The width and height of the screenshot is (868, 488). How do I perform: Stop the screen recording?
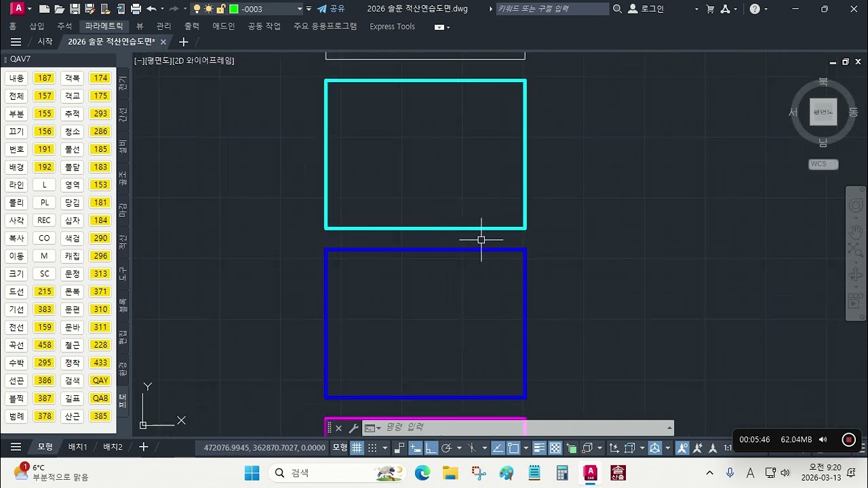(848, 439)
